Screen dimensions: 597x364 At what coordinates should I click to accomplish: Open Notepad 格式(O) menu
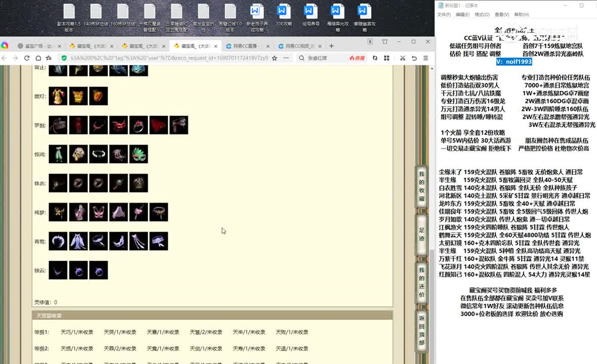pos(482,15)
